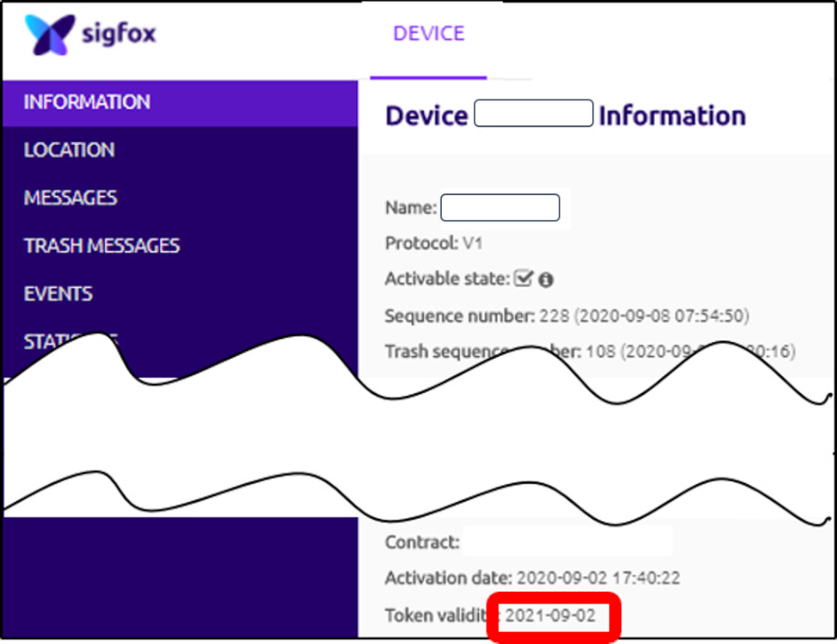
Task: Select Sequence number value 228
Action: 554,316
